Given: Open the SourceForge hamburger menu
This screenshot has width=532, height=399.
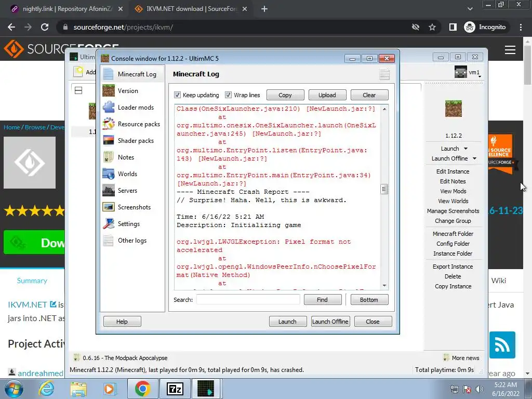Looking at the screenshot, I should click(510, 49).
